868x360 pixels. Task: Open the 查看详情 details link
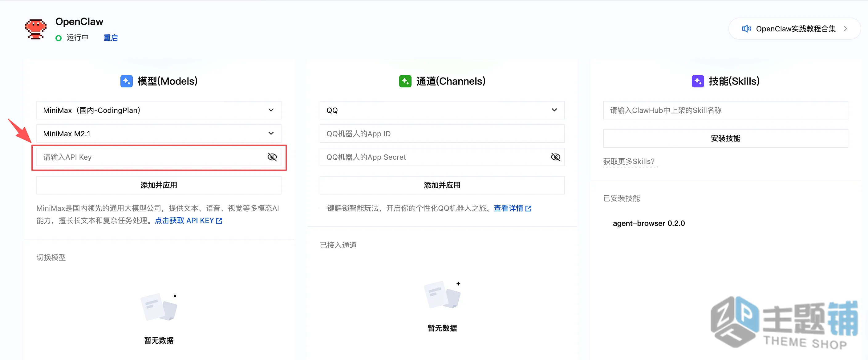click(509, 208)
